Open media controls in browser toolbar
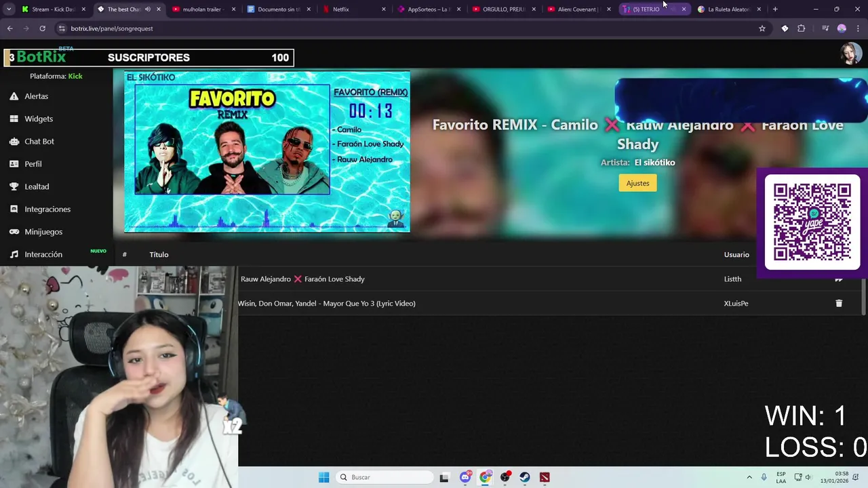 [825, 28]
